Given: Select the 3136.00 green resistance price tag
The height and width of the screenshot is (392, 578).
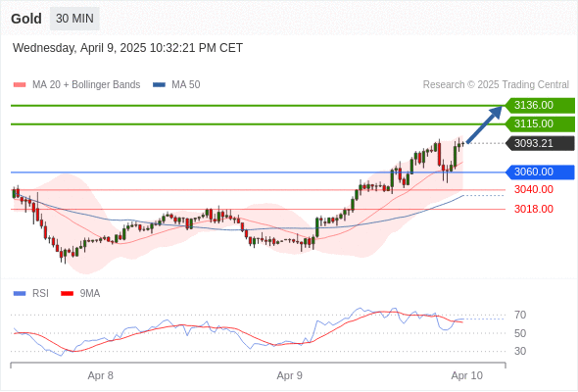Looking at the screenshot, I should (540, 106).
